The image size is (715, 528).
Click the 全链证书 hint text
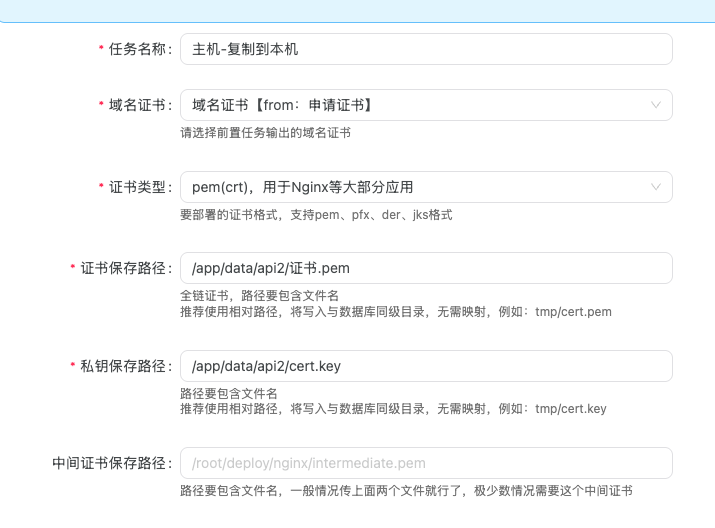tap(259, 296)
